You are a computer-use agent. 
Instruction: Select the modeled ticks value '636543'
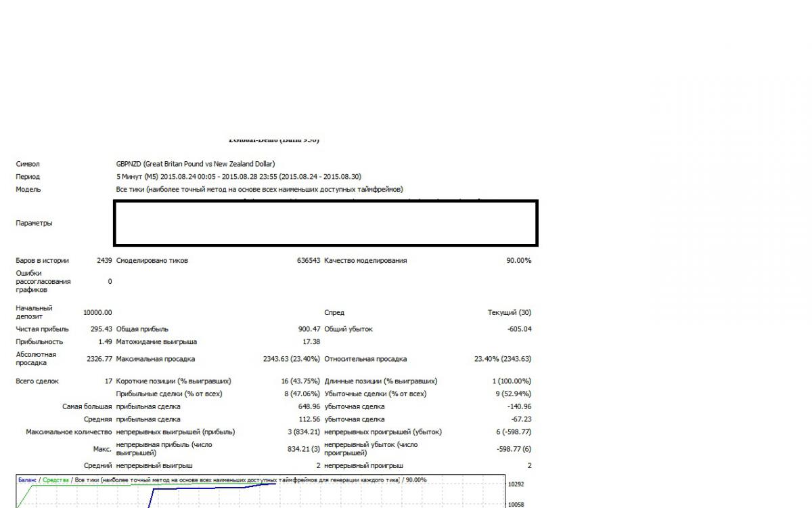pos(308,261)
